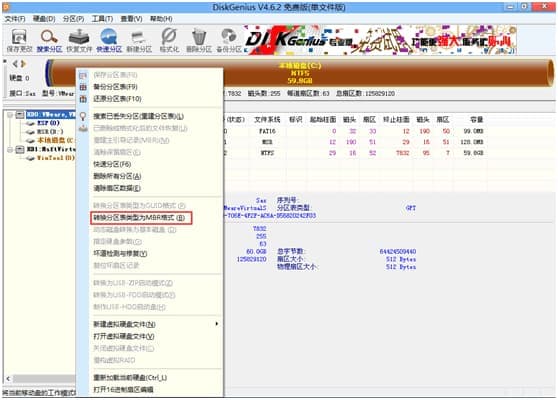Open the 分区(P) menu

(73, 19)
